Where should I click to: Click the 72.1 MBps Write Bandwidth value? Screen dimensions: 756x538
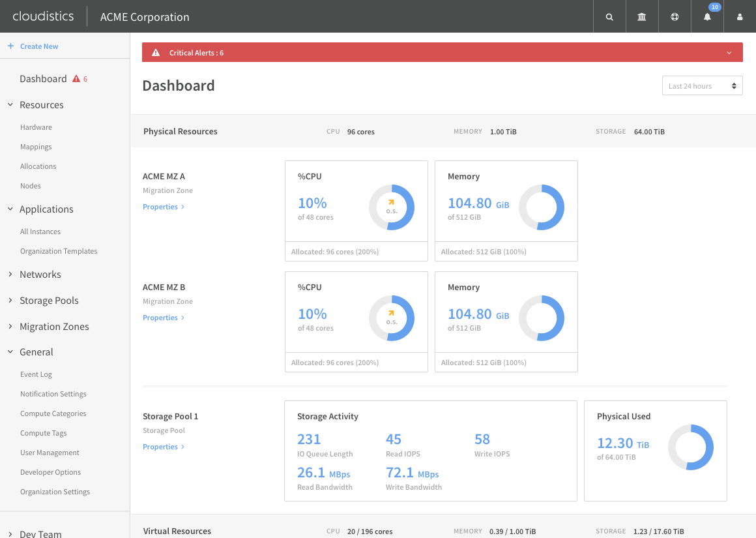[x=413, y=472]
